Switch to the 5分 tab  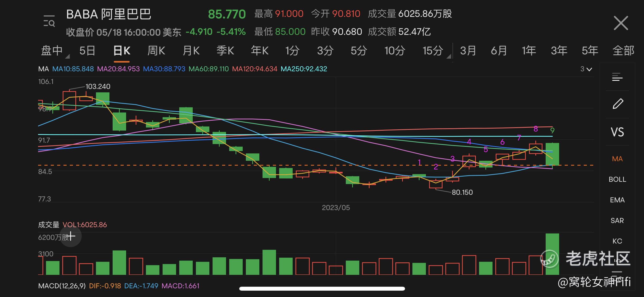point(359,50)
